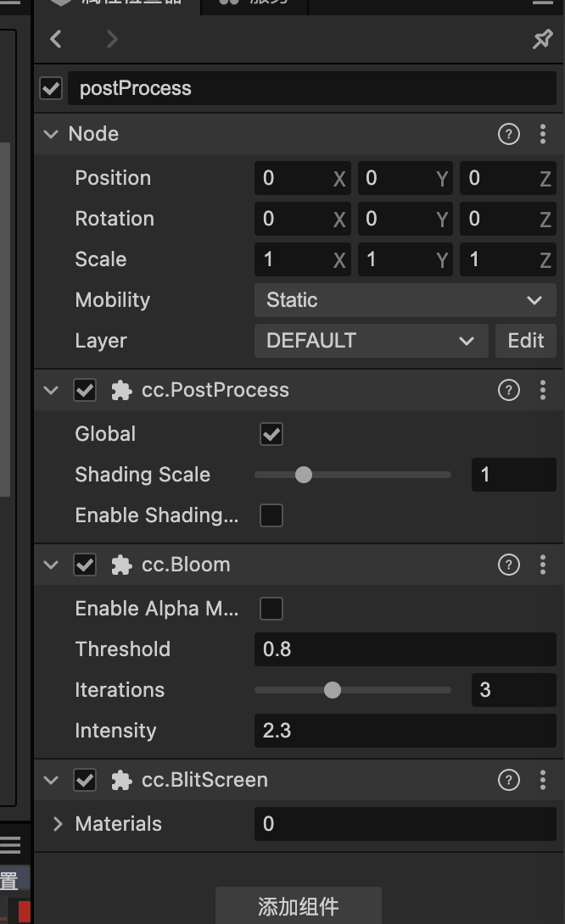565x924 pixels.
Task: Click the Edit button next to Layer
Action: 525,341
